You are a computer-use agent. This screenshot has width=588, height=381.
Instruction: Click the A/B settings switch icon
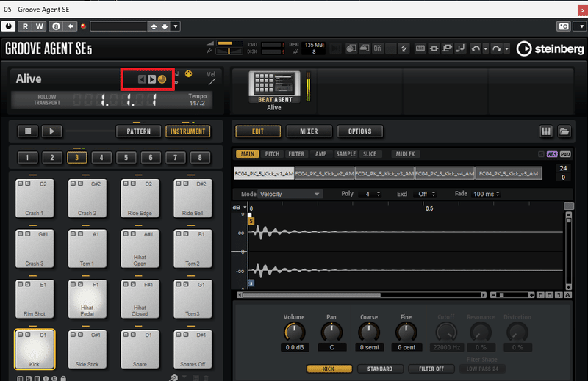(57, 26)
